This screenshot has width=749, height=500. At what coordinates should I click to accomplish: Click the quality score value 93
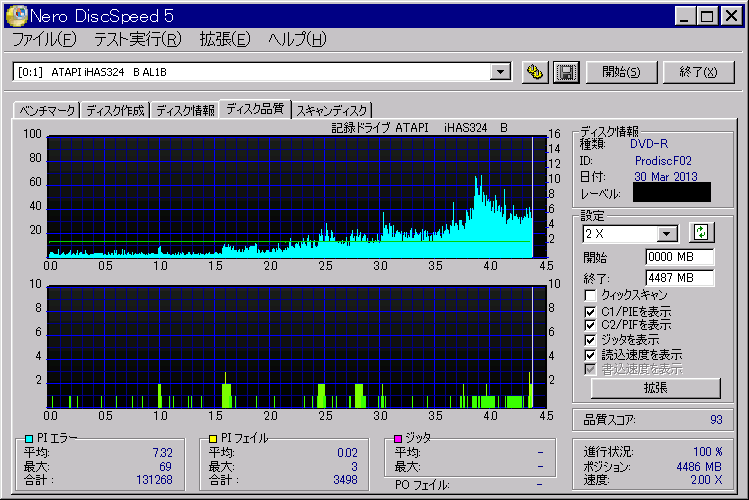pyautogui.click(x=716, y=420)
